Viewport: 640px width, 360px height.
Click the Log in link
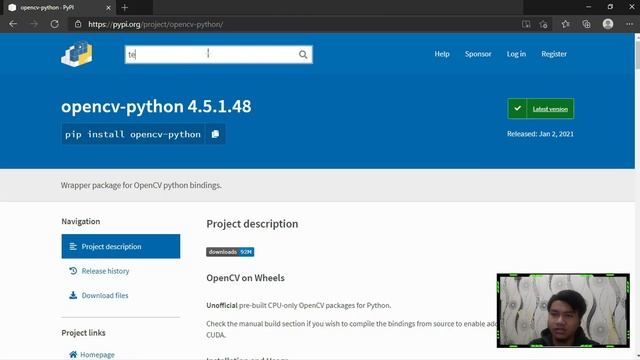click(516, 54)
